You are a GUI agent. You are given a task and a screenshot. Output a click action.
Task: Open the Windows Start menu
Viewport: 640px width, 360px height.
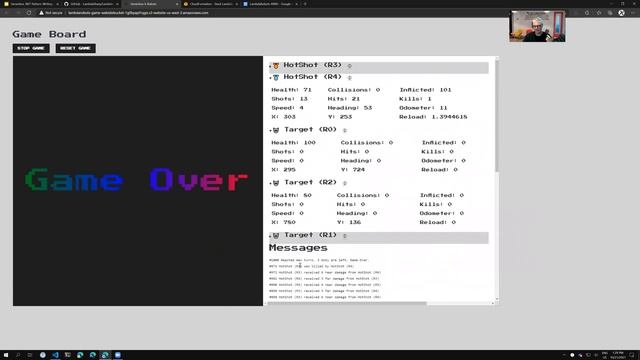(x=6, y=355)
